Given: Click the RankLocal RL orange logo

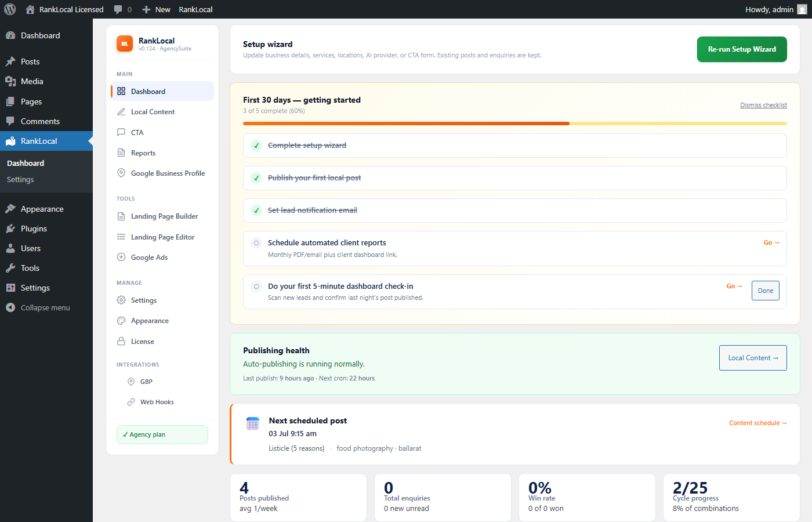Looking at the screenshot, I should [x=125, y=43].
